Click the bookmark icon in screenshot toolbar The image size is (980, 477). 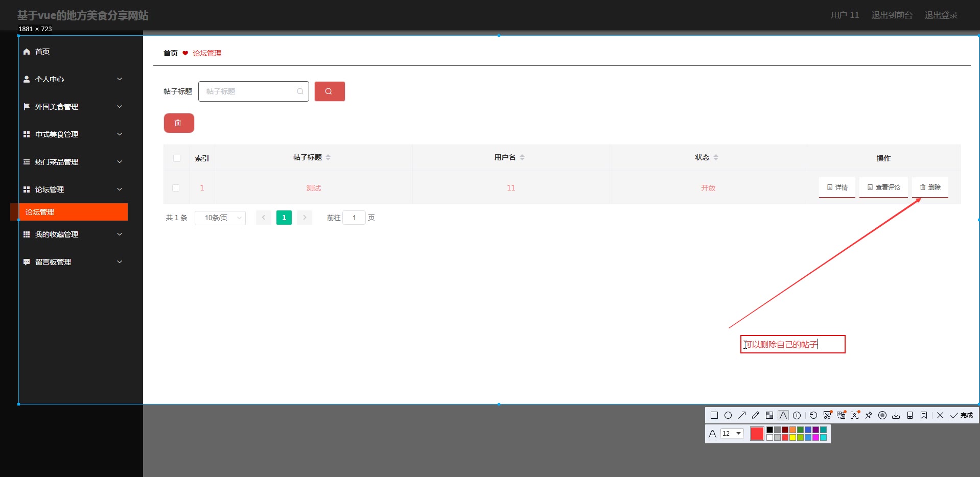pos(924,415)
